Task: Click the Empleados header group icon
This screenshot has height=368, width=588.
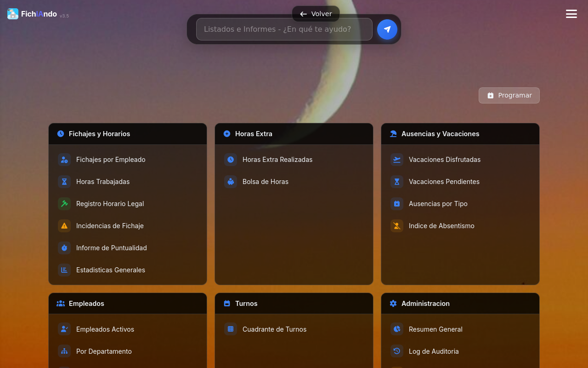Action: coord(61,304)
